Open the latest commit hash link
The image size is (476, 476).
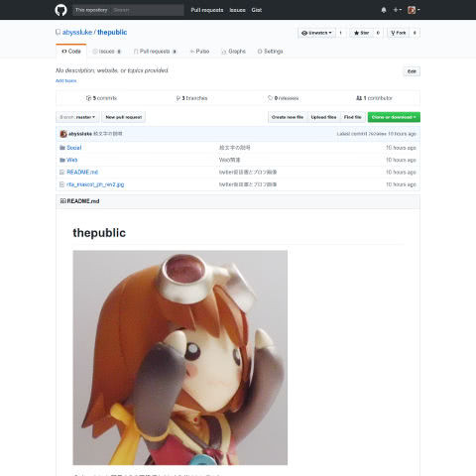(378, 134)
